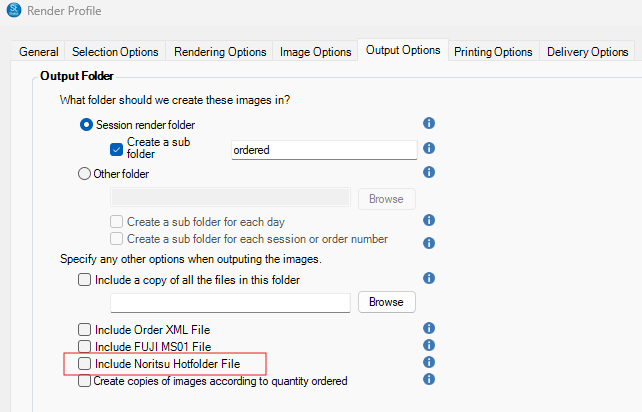Select the Session render folder radio button

point(86,125)
